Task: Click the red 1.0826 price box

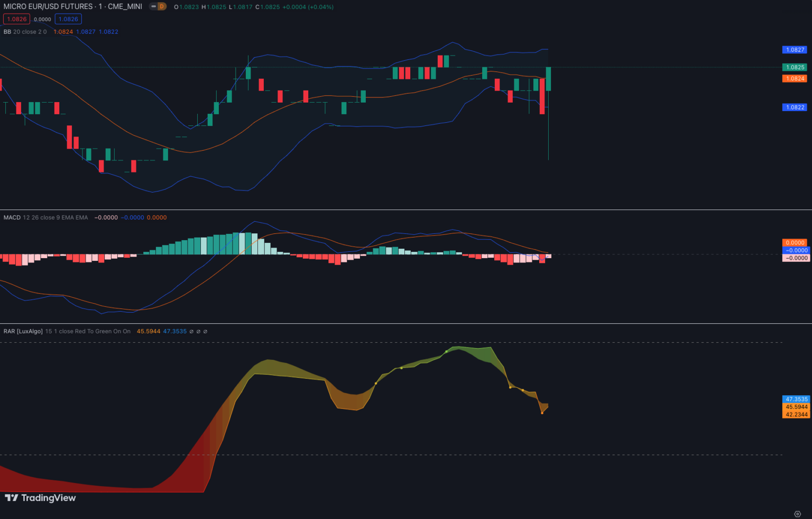Action: click(16, 19)
